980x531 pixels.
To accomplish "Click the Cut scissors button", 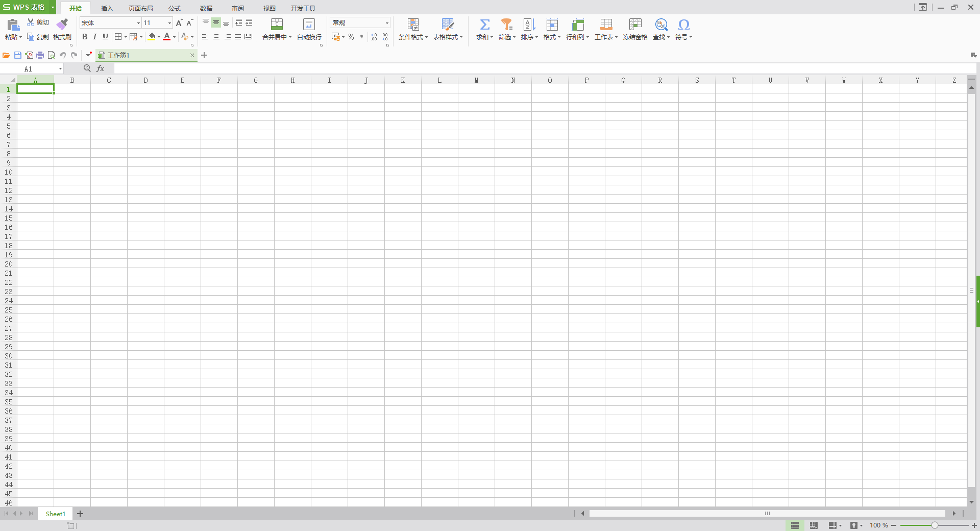I will coord(38,22).
